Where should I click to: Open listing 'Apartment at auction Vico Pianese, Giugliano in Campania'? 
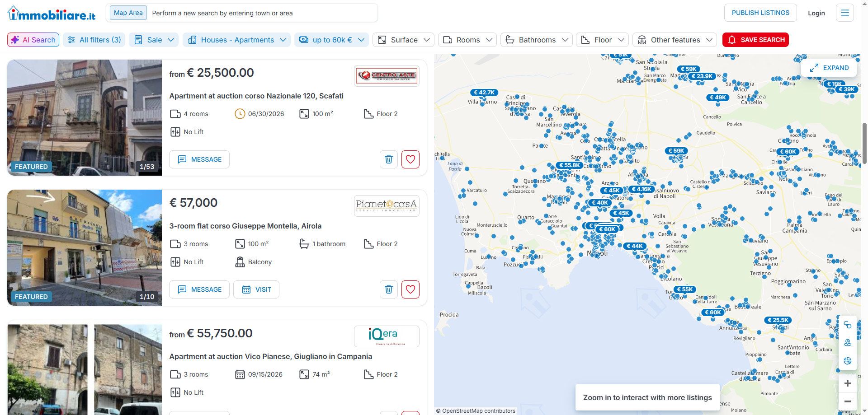tap(271, 356)
